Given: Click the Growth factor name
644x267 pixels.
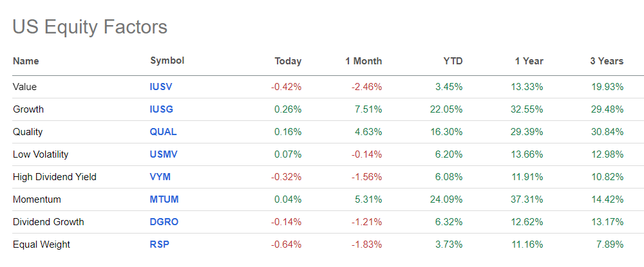Looking at the screenshot, I should click(28, 109).
